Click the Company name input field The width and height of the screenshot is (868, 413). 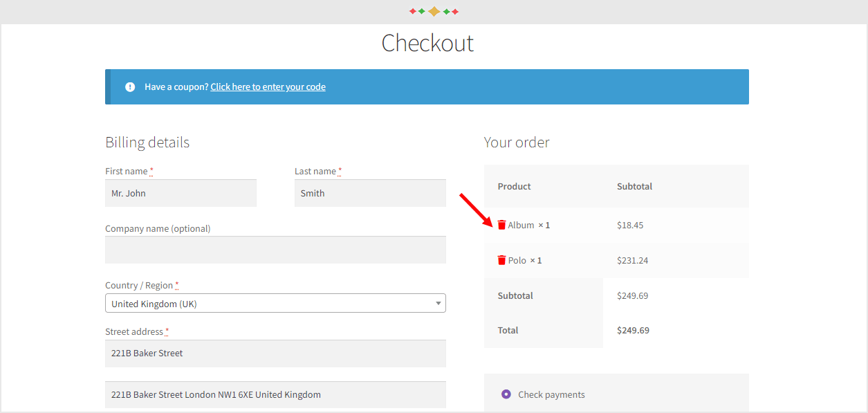click(275, 250)
